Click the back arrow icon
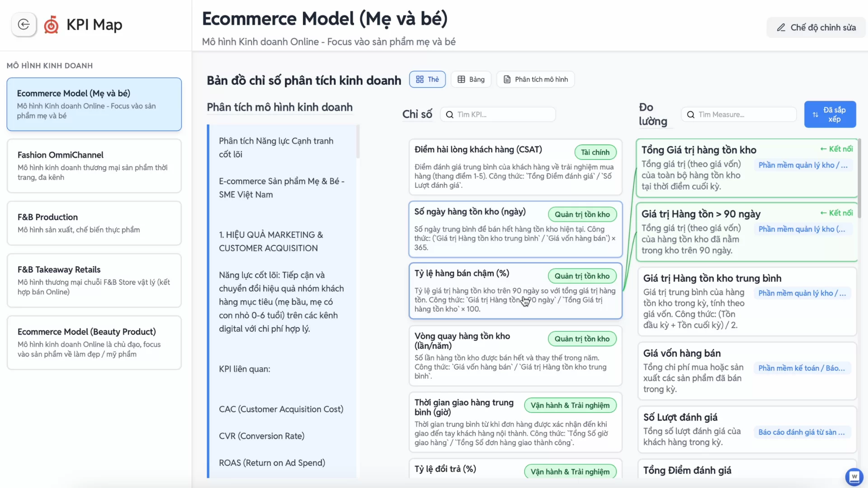Image resolution: width=868 pixels, height=488 pixels. coord(24,24)
